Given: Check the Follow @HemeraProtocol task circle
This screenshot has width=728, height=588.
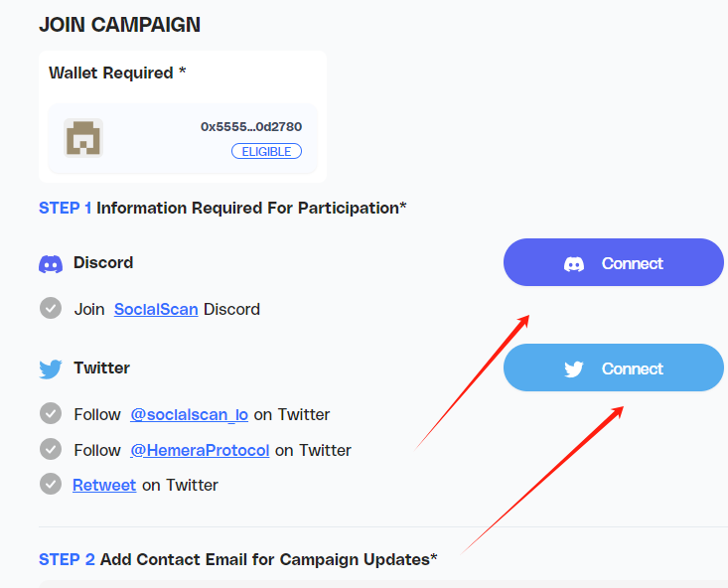Looking at the screenshot, I should 51,450.
